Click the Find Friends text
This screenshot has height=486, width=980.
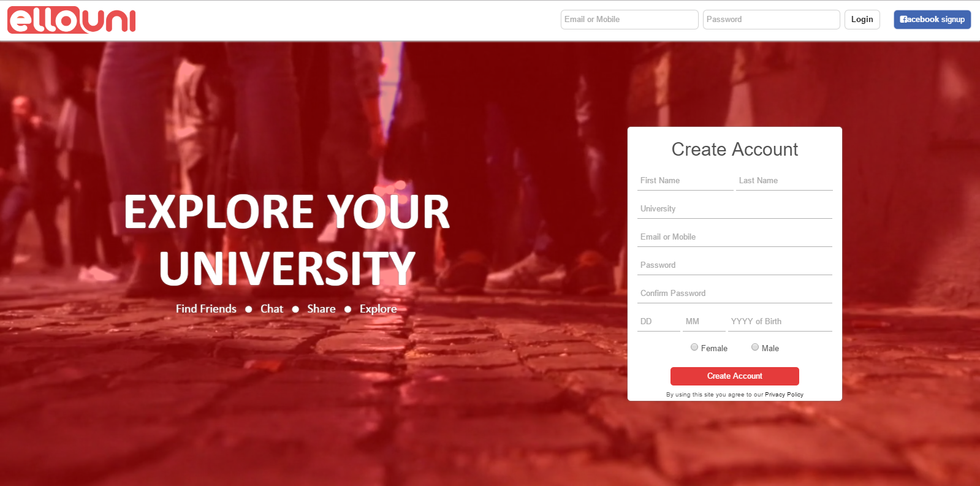[x=206, y=309]
